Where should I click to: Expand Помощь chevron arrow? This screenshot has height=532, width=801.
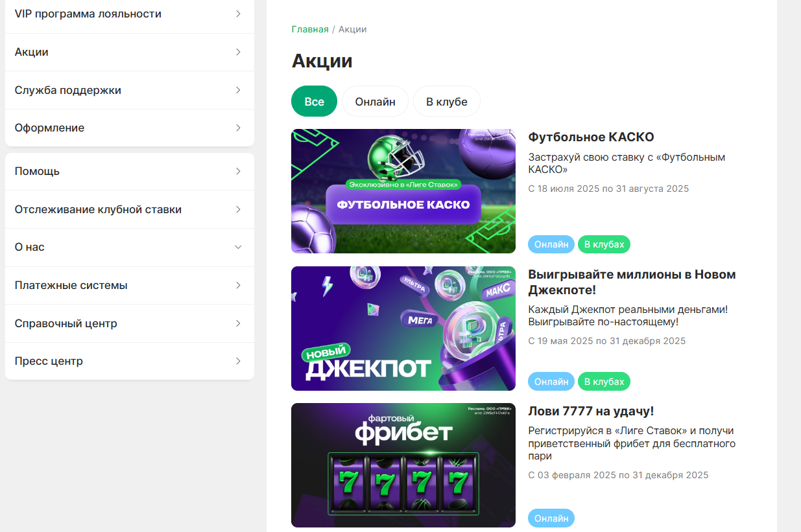click(238, 171)
